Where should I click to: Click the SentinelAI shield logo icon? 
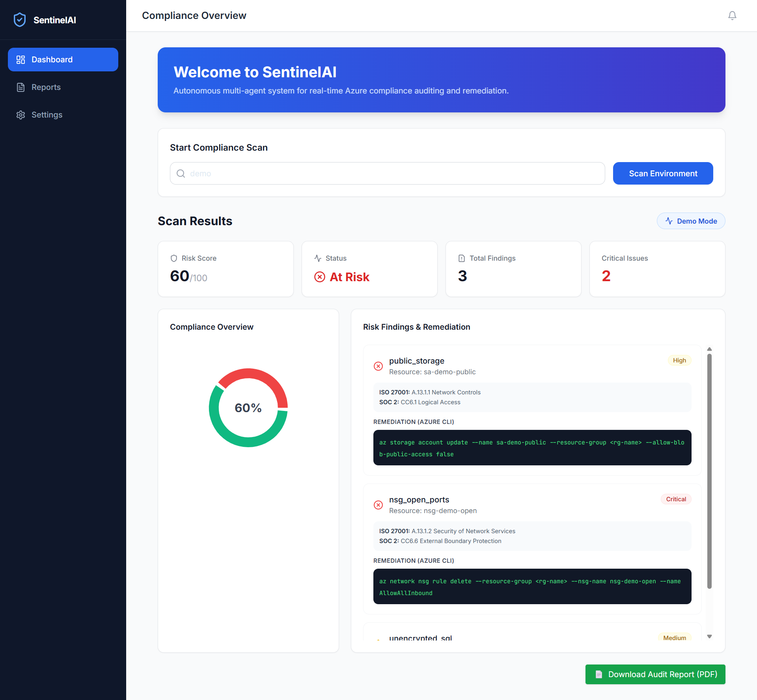coord(20,20)
